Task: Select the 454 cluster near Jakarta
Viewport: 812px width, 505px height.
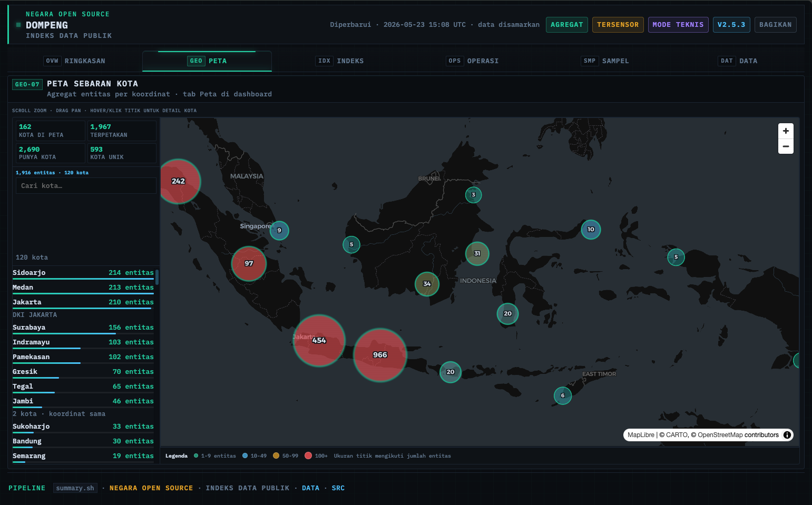Action: tap(319, 340)
